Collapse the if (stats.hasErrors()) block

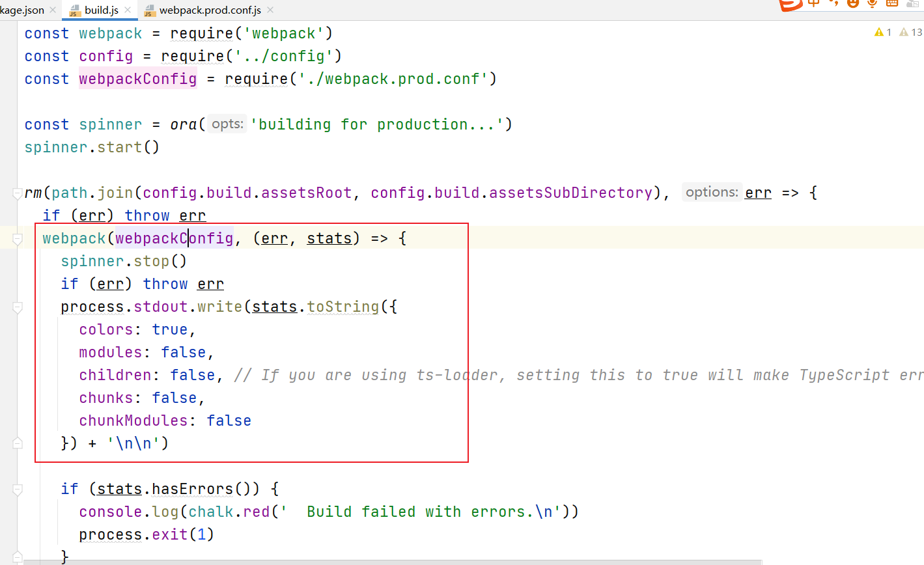pos(18,489)
